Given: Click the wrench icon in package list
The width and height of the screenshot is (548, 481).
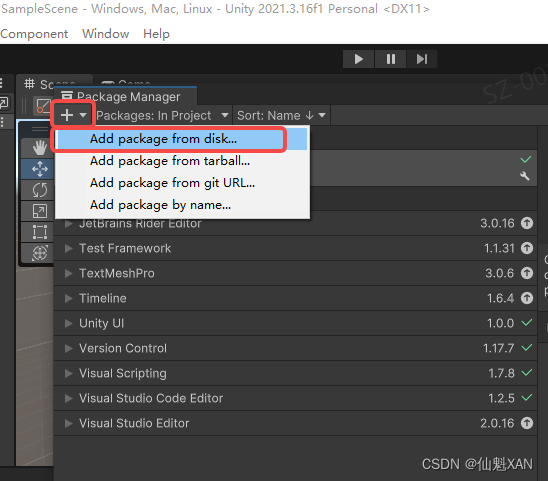Looking at the screenshot, I should point(525,176).
